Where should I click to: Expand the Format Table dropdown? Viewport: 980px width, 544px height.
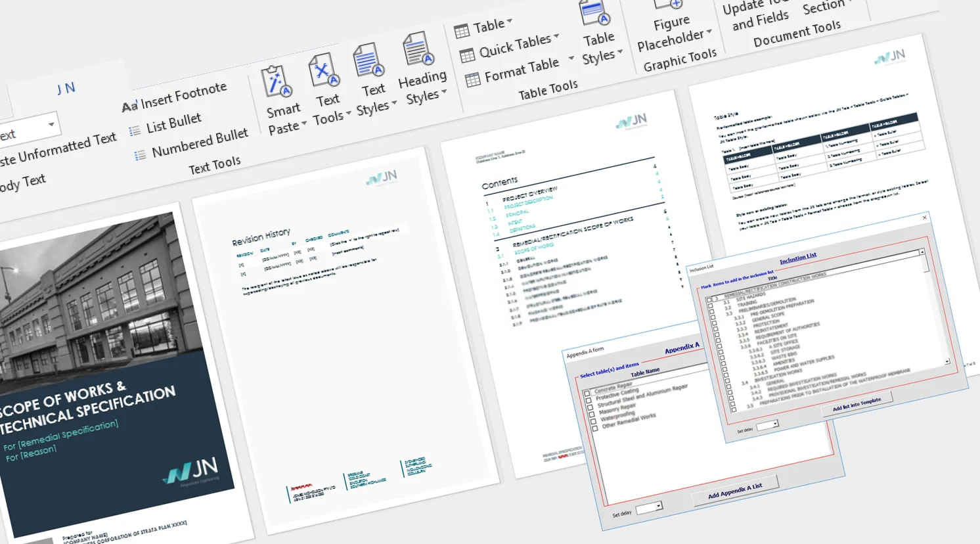coord(571,58)
